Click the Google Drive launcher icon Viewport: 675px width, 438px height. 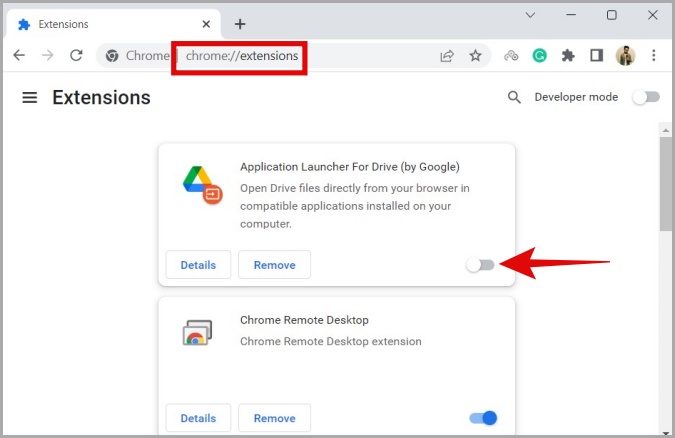[x=202, y=185]
